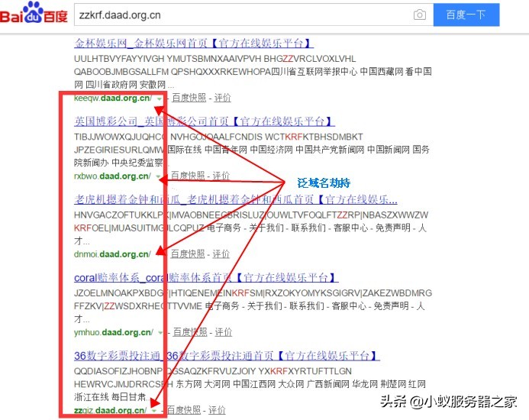Open the dnmoi.daad.org.cn URL

112,254
